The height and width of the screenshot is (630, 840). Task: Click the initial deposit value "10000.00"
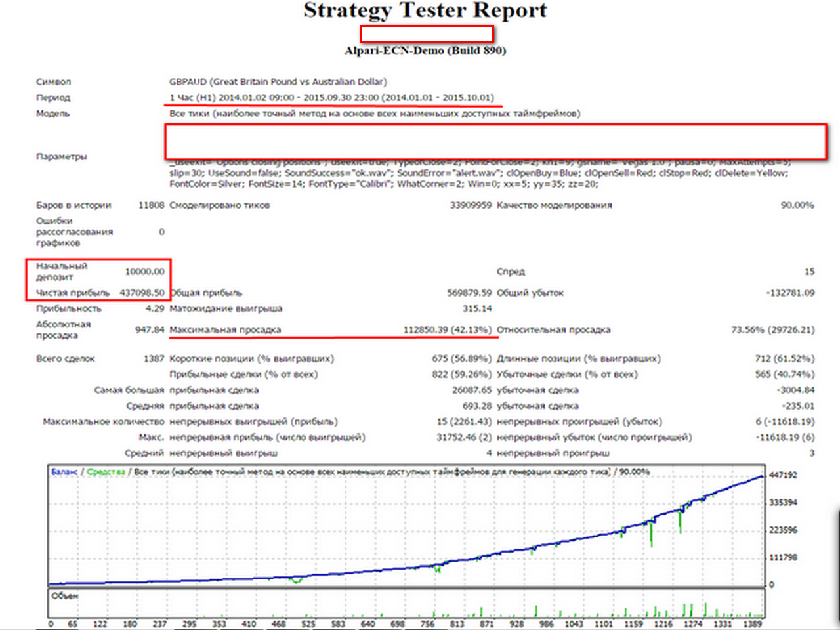tap(145, 272)
